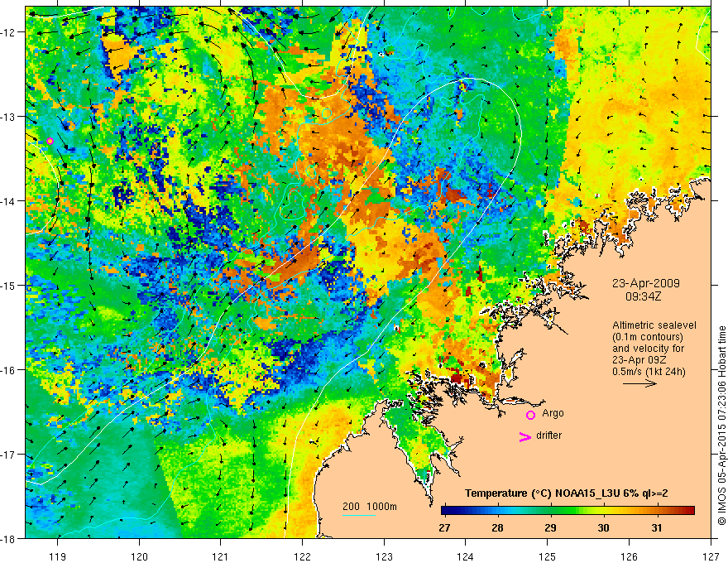Click the '09:34Z' time text
The width and height of the screenshot is (728, 563).
pos(643,296)
